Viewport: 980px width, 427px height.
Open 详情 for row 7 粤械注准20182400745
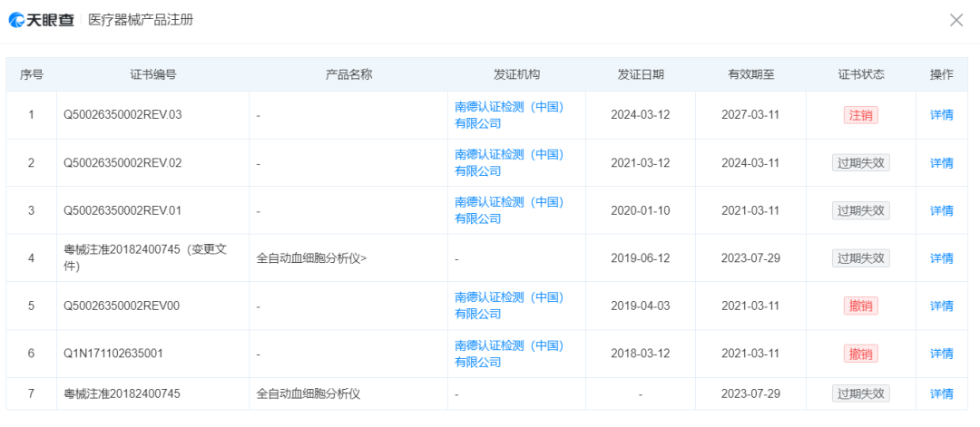coord(941,393)
